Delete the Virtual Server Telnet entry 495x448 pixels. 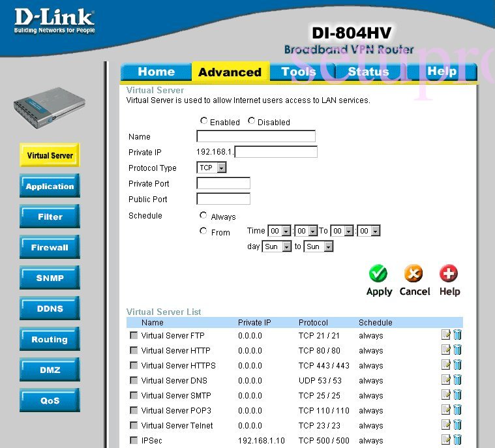point(457,425)
